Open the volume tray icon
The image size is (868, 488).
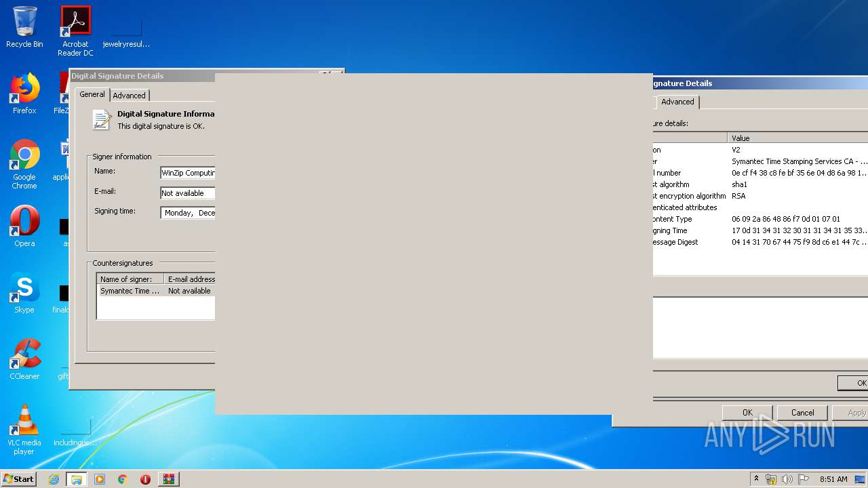click(787, 479)
